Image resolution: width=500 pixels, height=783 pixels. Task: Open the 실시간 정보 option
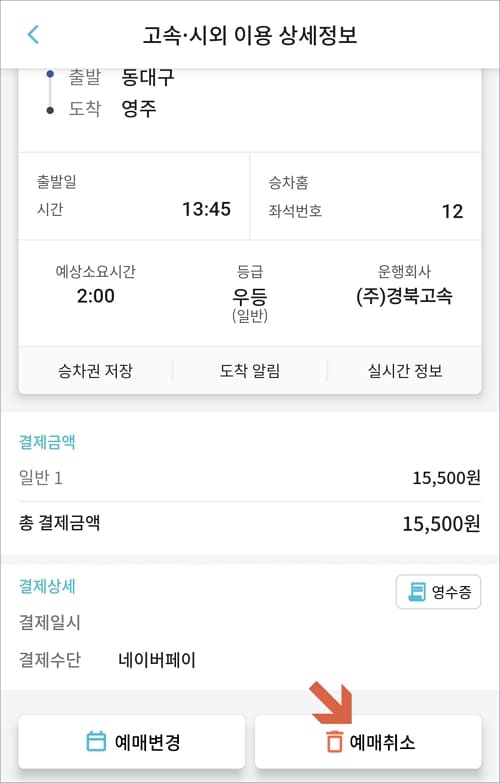(x=405, y=371)
